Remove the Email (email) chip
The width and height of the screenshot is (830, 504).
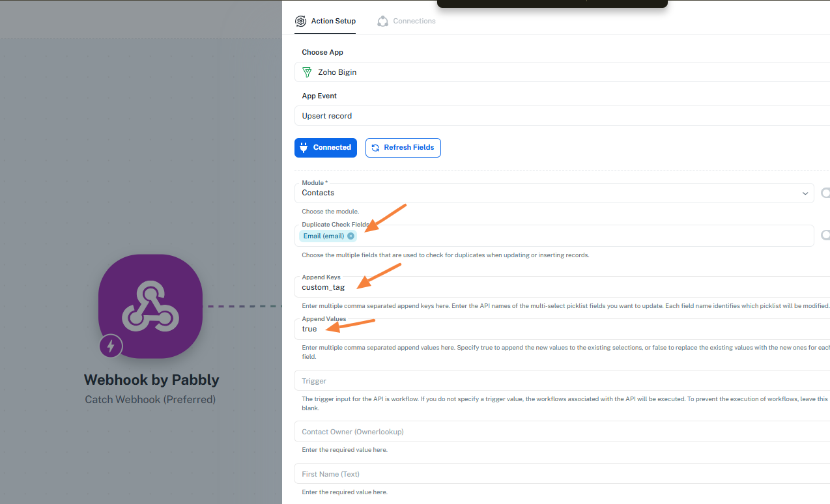pos(351,236)
